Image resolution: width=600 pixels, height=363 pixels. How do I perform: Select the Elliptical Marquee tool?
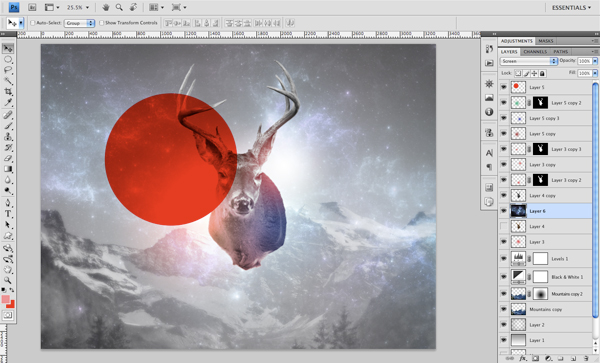(8, 59)
